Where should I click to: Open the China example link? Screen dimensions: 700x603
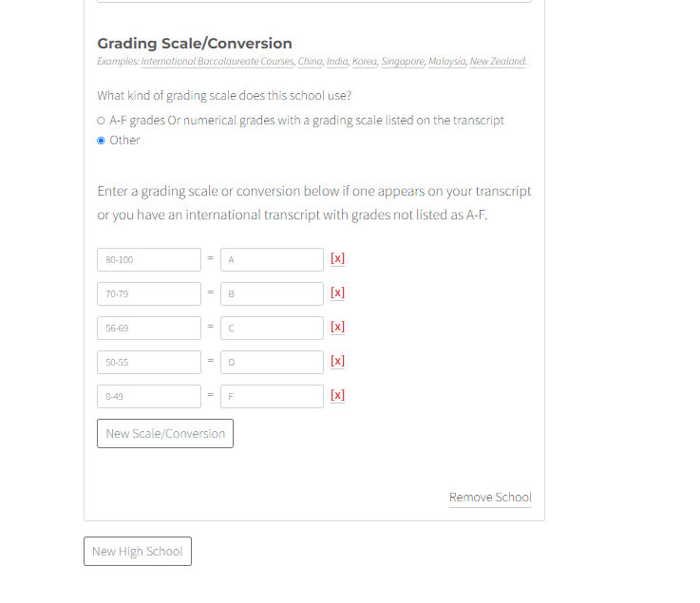click(310, 61)
